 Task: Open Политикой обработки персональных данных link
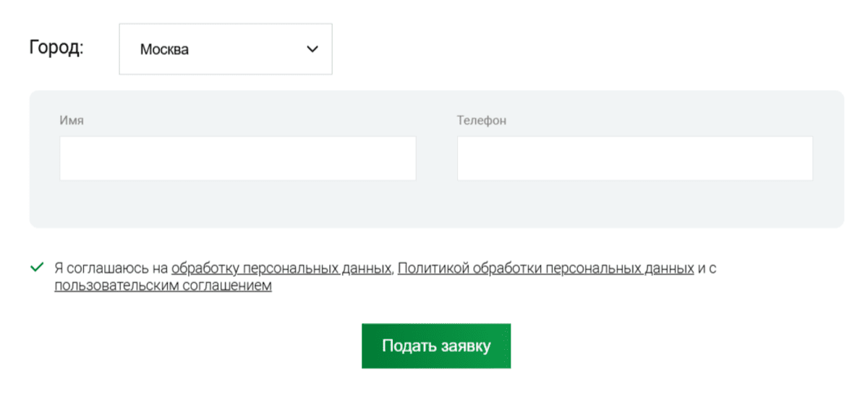[x=545, y=269]
